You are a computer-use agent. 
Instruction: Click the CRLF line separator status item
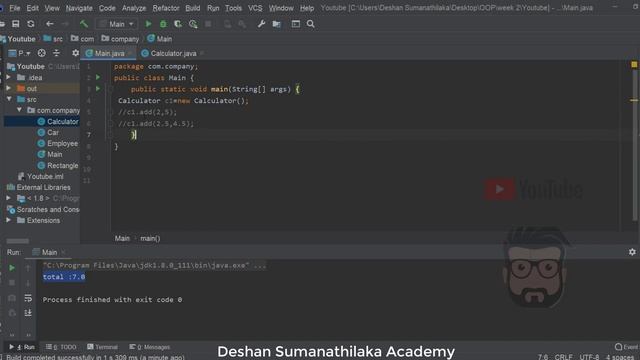(x=563, y=356)
